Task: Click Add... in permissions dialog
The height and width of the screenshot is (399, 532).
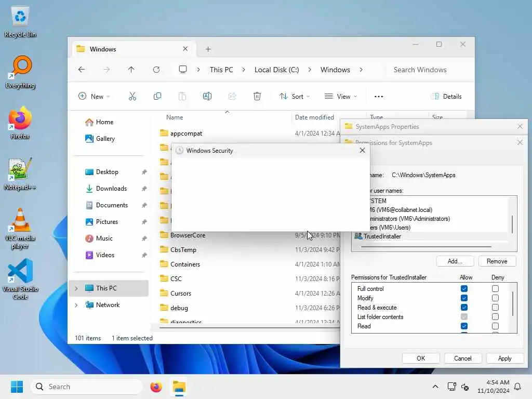Action: (455, 261)
